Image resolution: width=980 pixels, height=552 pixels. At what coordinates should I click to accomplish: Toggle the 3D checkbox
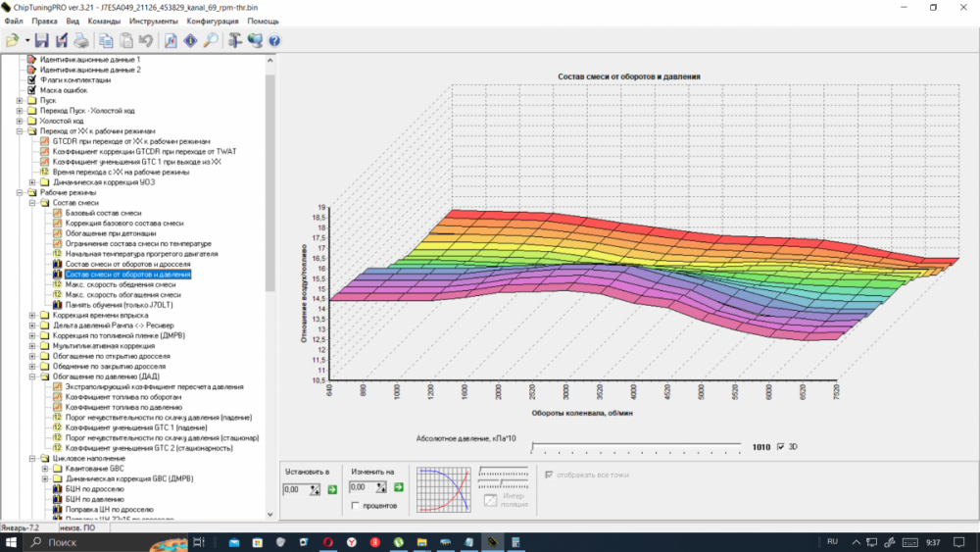[x=781, y=447]
